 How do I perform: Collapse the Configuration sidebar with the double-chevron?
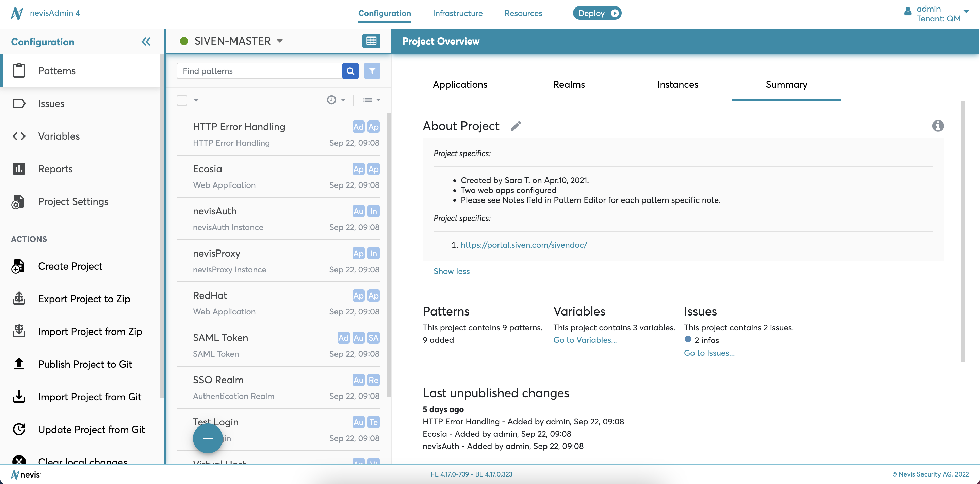point(146,42)
